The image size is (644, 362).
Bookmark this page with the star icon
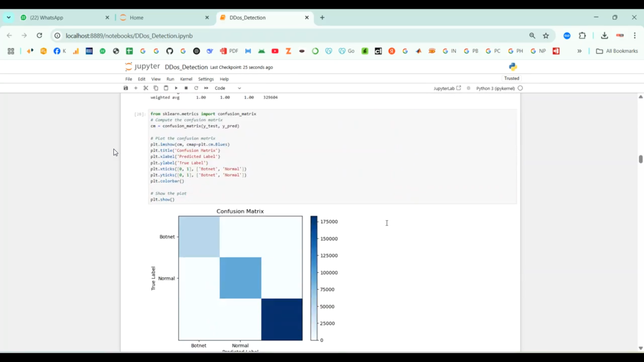tap(546, 36)
